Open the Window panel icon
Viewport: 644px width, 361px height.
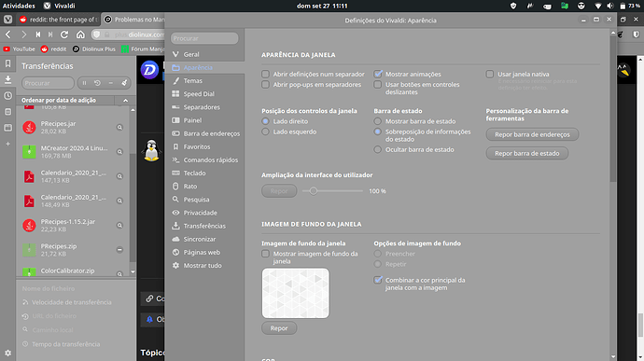[7, 128]
